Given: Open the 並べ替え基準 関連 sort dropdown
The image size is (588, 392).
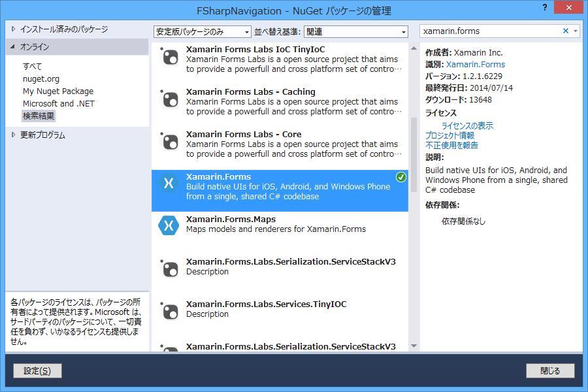Looking at the screenshot, I should pyautogui.click(x=357, y=31).
